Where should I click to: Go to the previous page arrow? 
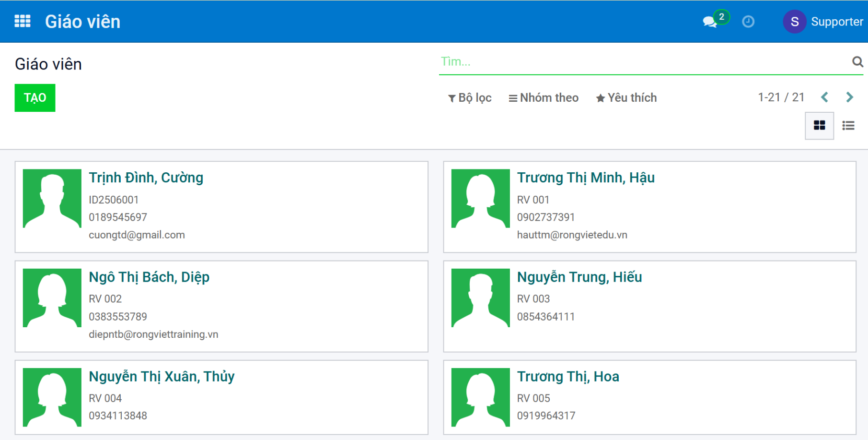click(x=824, y=97)
